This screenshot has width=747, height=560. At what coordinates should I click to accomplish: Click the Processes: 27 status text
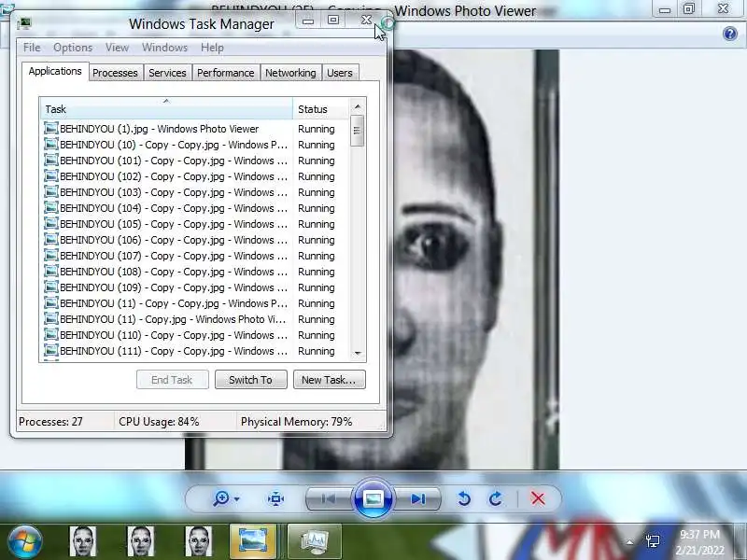tap(50, 422)
